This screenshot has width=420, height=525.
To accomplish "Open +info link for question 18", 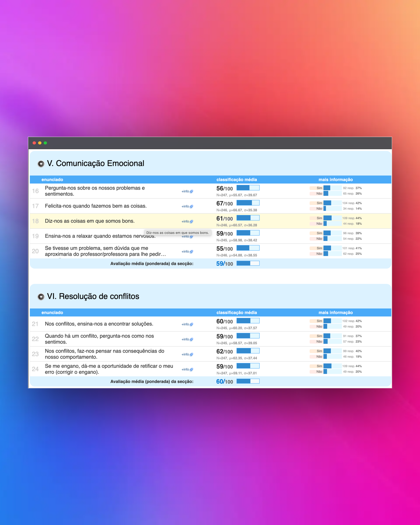I will [185, 222].
